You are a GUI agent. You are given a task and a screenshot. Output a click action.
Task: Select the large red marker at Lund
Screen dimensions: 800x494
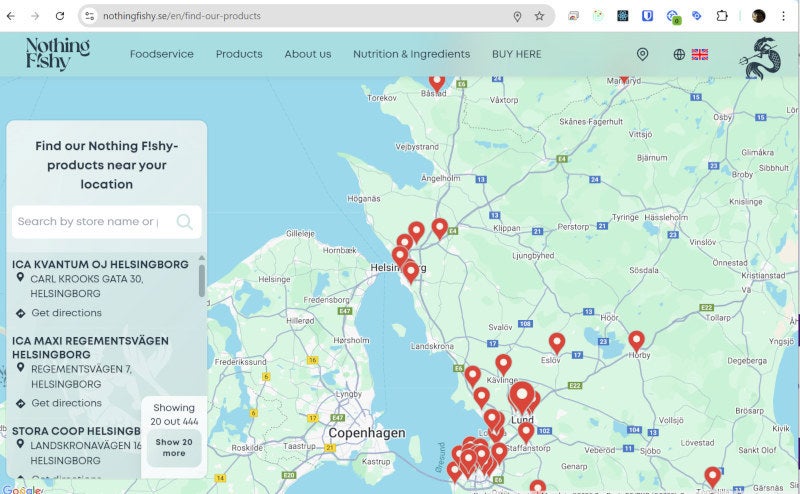pyautogui.click(x=521, y=397)
